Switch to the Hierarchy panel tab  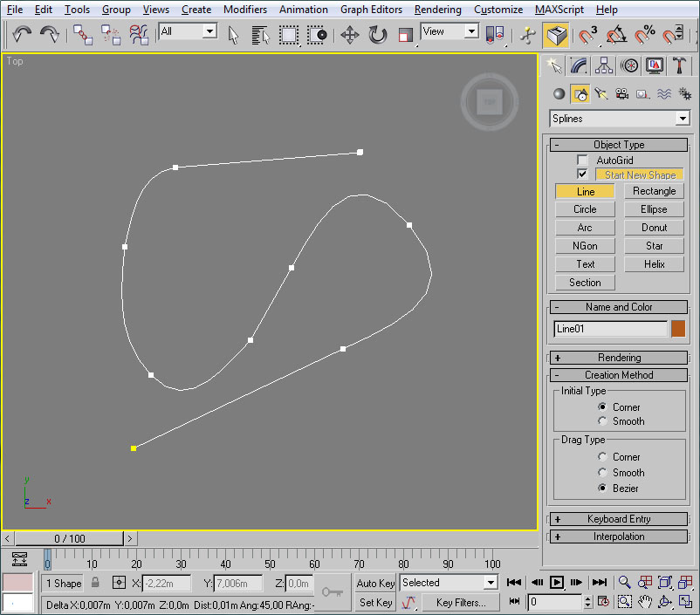(x=603, y=65)
